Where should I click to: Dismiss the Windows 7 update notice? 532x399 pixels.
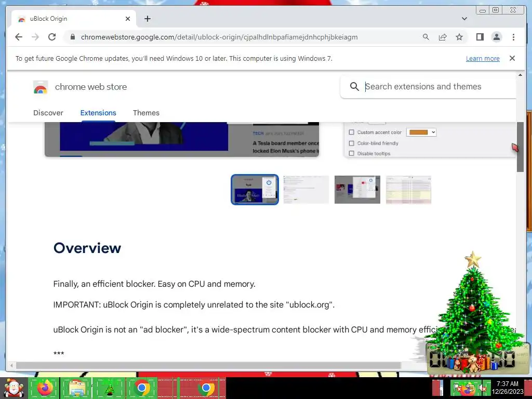(512, 58)
